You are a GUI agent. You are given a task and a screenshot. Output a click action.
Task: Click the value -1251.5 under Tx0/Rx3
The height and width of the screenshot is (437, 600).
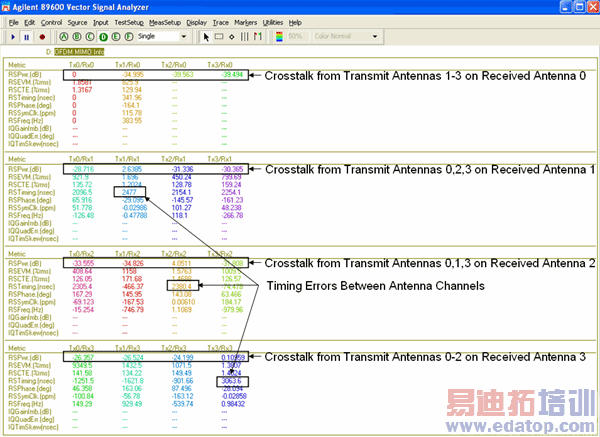pos(83,381)
